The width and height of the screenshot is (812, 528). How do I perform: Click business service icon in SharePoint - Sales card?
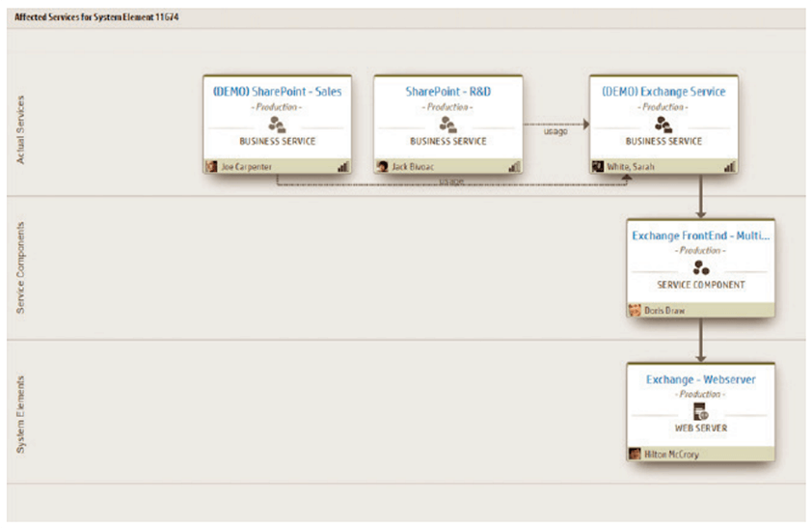tap(277, 125)
